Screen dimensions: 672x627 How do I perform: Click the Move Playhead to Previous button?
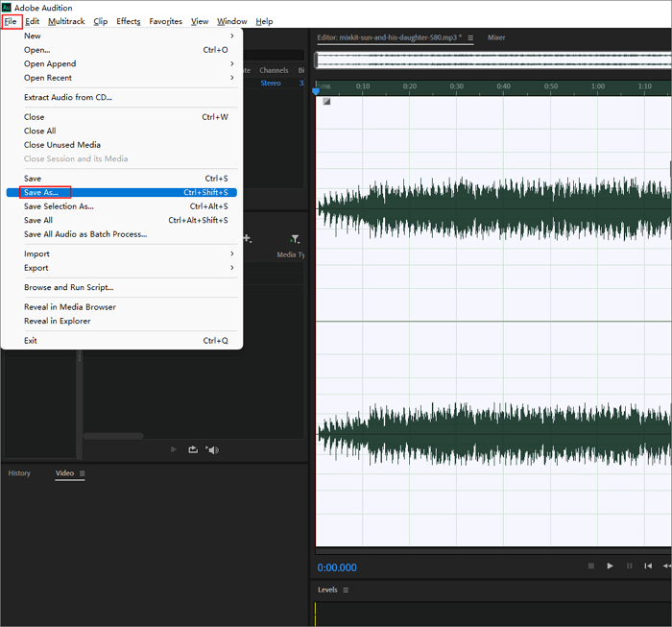click(648, 566)
